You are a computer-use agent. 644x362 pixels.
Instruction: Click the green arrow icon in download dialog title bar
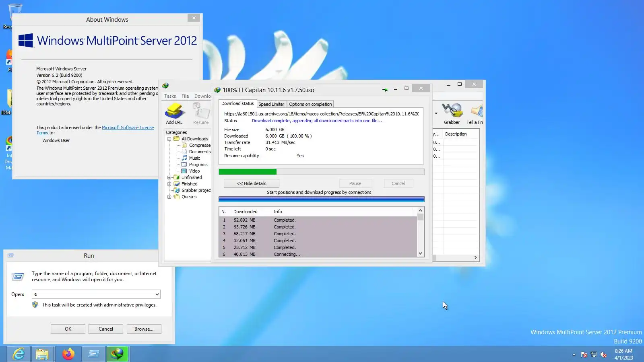point(385,90)
